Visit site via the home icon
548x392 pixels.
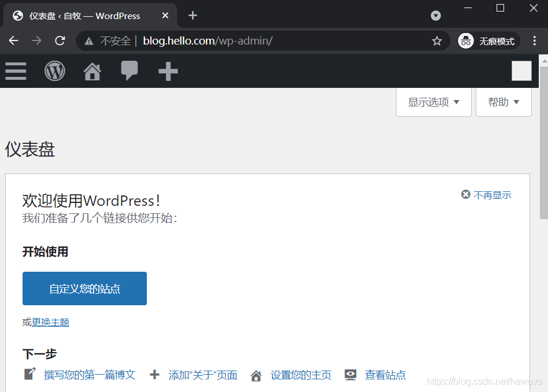pos(92,71)
